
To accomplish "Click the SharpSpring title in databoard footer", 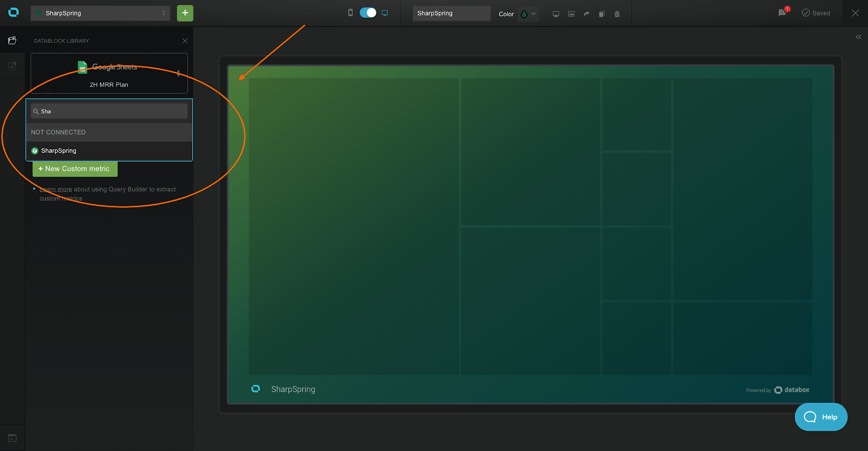I will click(x=293, y=389).
